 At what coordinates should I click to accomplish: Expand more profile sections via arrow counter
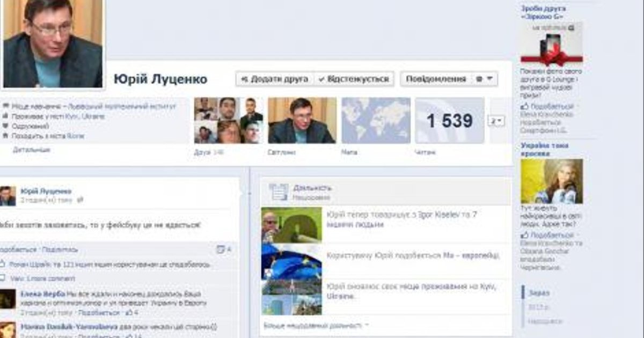point(496,121)
